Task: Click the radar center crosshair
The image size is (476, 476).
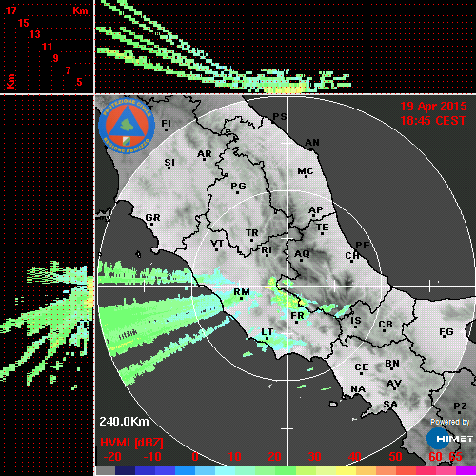Action: click(288, 286)
